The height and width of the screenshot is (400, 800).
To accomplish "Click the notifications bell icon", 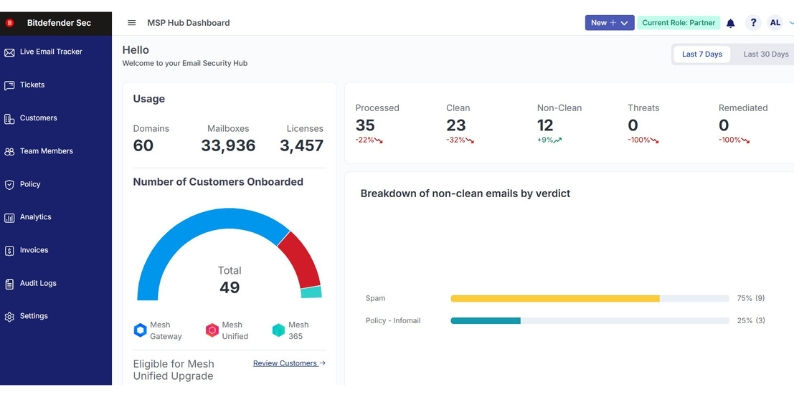I will click(x=730, y=23).
